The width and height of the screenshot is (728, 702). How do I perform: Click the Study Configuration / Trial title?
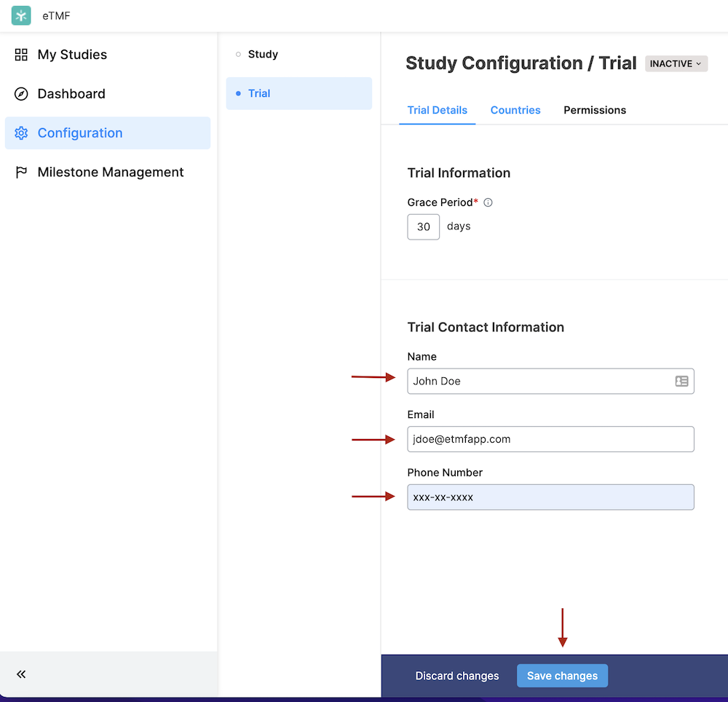[521, 63]
